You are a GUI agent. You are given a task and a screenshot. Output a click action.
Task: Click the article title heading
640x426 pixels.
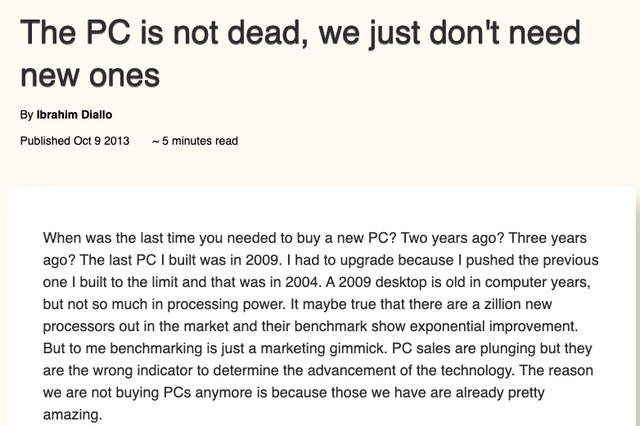(300, 54)
